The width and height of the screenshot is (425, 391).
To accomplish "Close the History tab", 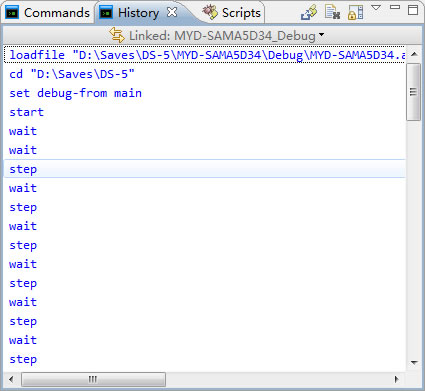I will click(172, 12).
